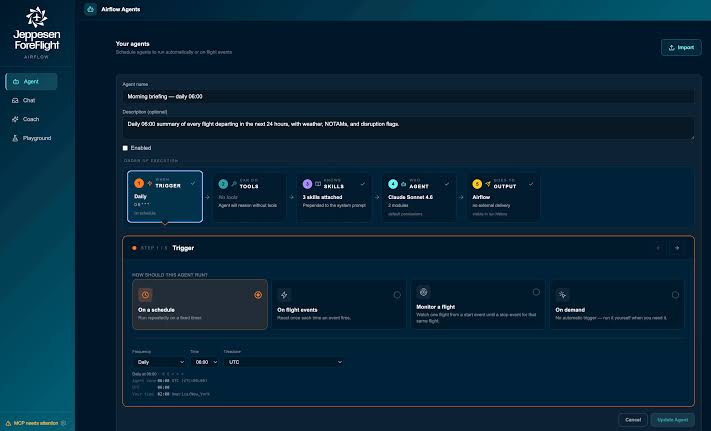This screenshot has width=711, height=431.
Task: Click the '3 skills attached' text
Action: click(x=322, y=197)
